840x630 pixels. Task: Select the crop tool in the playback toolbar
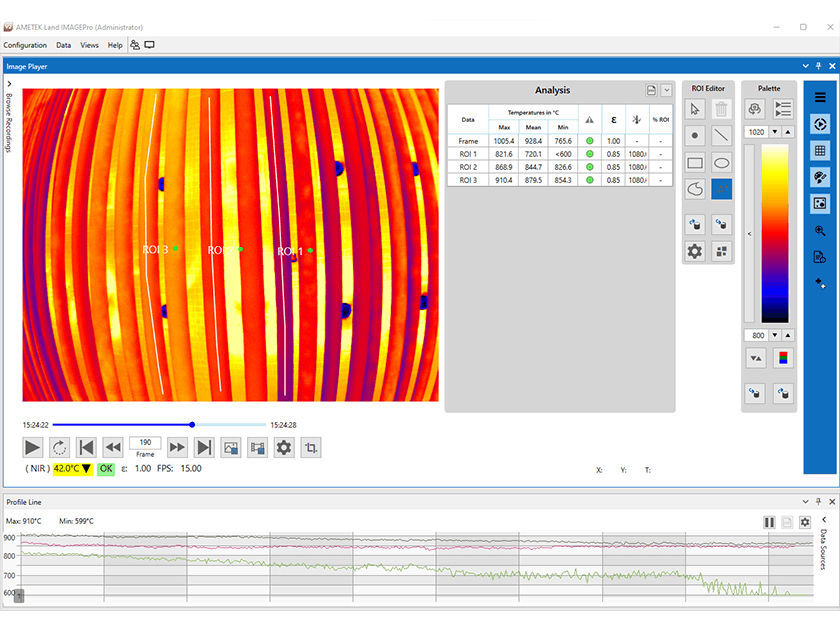pyautogui.click(x=310, y=447)
